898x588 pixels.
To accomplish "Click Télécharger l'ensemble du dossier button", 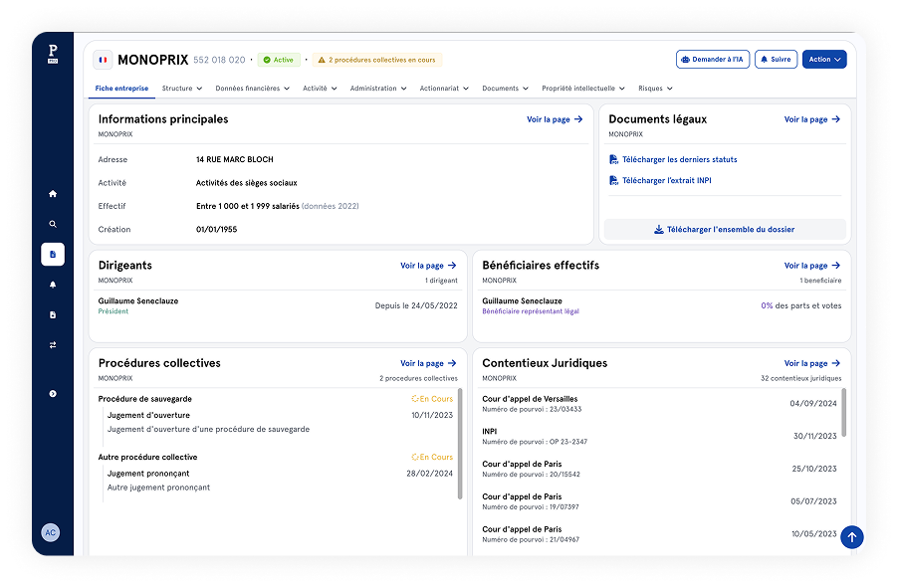I will point(725,230).
